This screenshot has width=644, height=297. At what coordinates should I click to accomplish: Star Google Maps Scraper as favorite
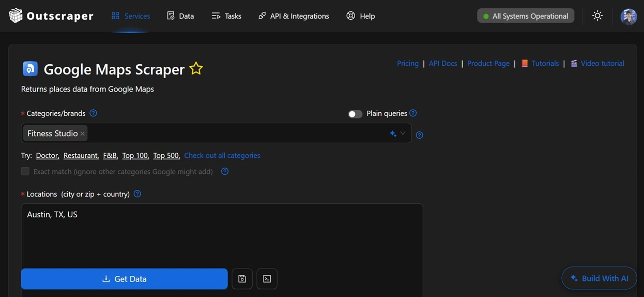(x=196, y=68)
